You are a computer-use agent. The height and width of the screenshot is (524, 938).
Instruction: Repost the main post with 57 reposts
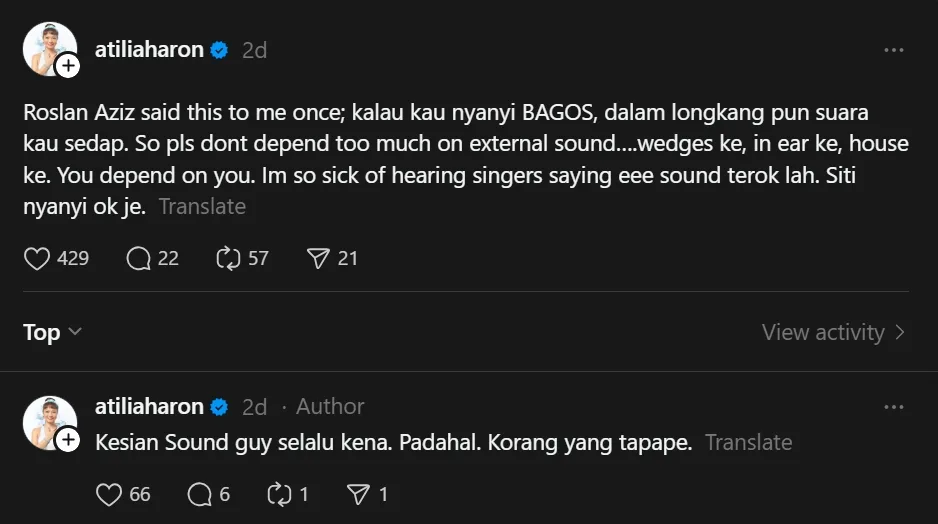coord(228,258)
